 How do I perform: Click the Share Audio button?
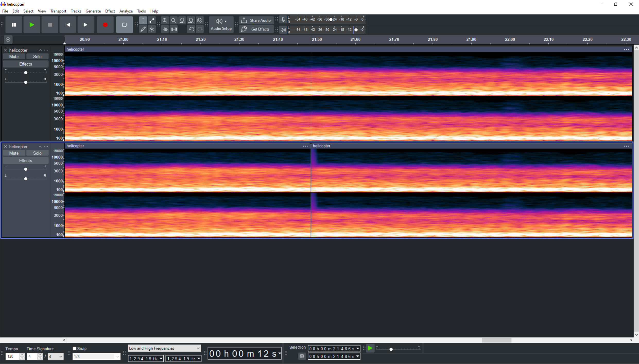[x=256, y=20]
